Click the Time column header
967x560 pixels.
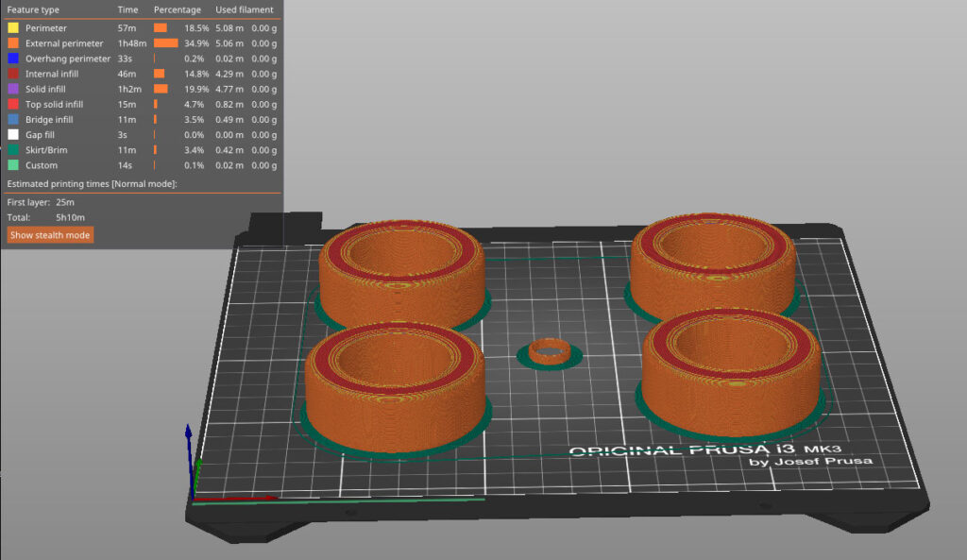tap(127, 9)
